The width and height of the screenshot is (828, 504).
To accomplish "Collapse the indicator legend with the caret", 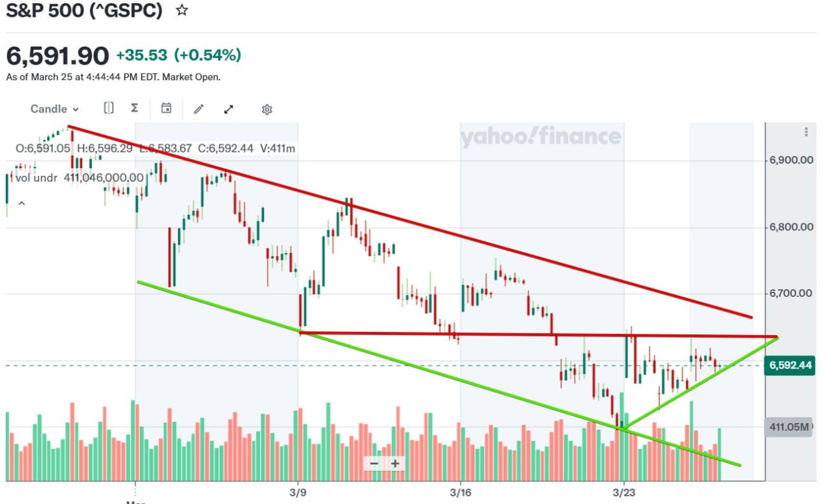I will (21, 204).
